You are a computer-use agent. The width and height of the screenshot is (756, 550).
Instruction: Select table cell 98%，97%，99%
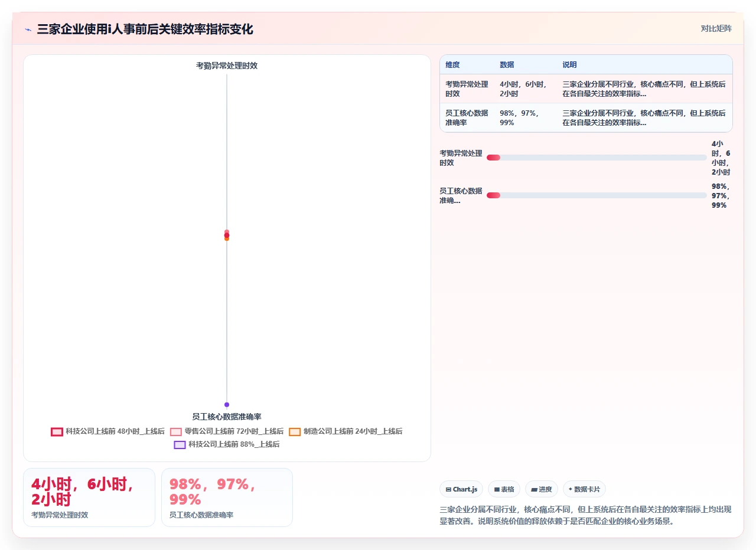click(524, 117)
